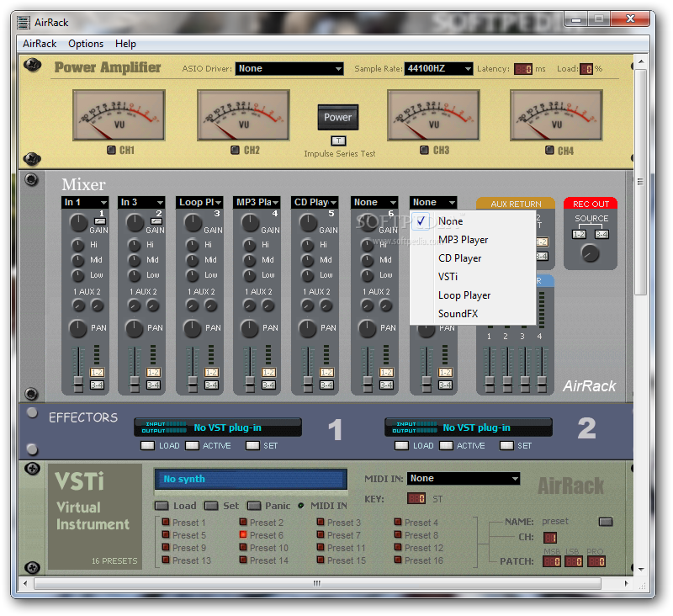Click the channel 6 PAN knob
The height and width of the screenshot is (616, 673).
coord(367,328)
